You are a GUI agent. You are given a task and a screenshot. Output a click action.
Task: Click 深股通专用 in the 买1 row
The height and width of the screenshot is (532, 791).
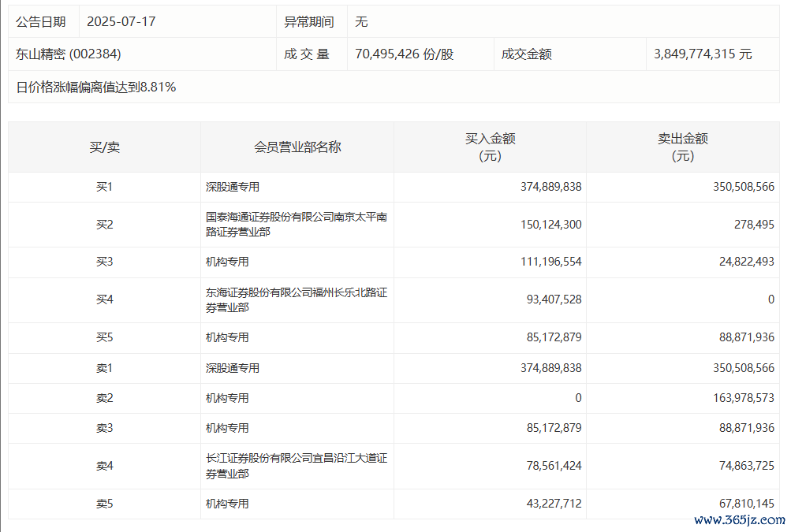tap(233, 187)
